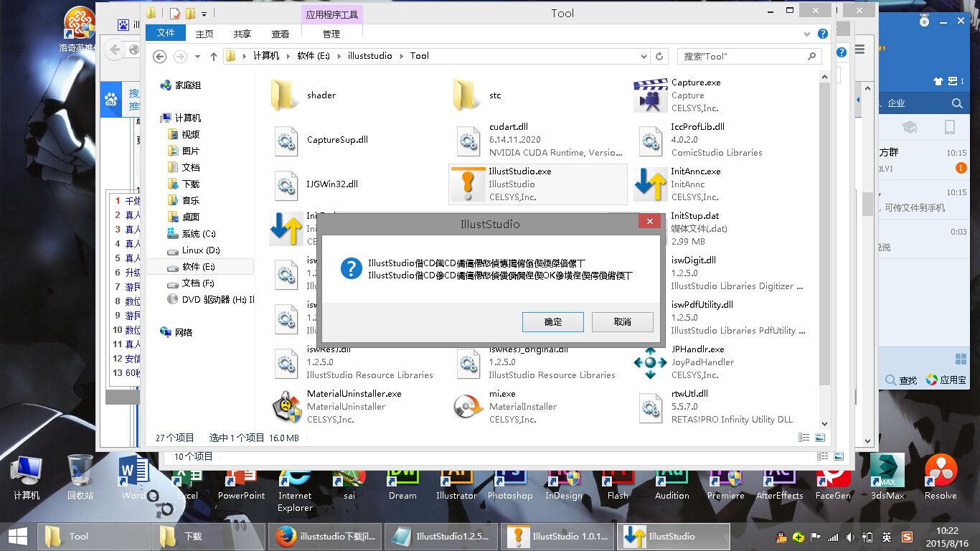The height and width of the screenshot is (551, 980).
Task: Open 应用宝 in the chat window
Action: coord(946,380)
